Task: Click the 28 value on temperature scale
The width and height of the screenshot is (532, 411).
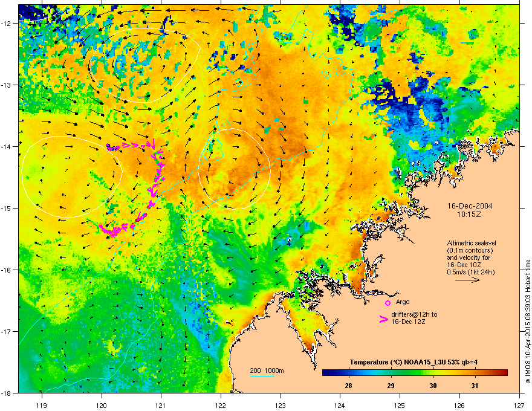Action: [x=348, y=386]
